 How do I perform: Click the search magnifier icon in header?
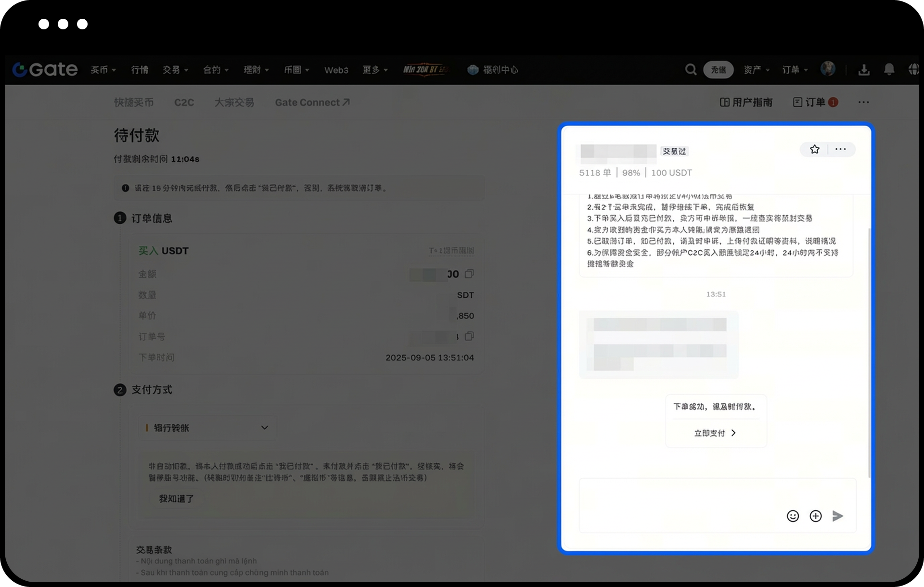691,70
